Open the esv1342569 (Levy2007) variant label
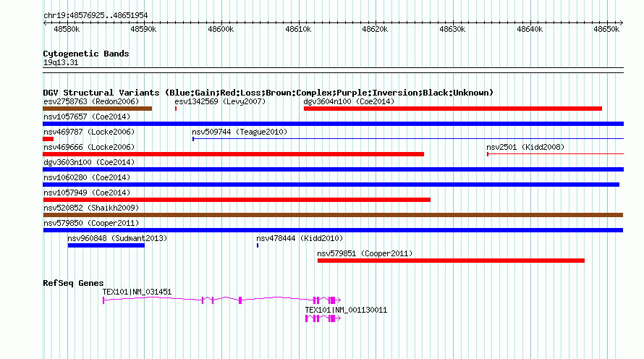Image resolution: width=644 pixels, height=359 pixels. (x=220, y=101)
